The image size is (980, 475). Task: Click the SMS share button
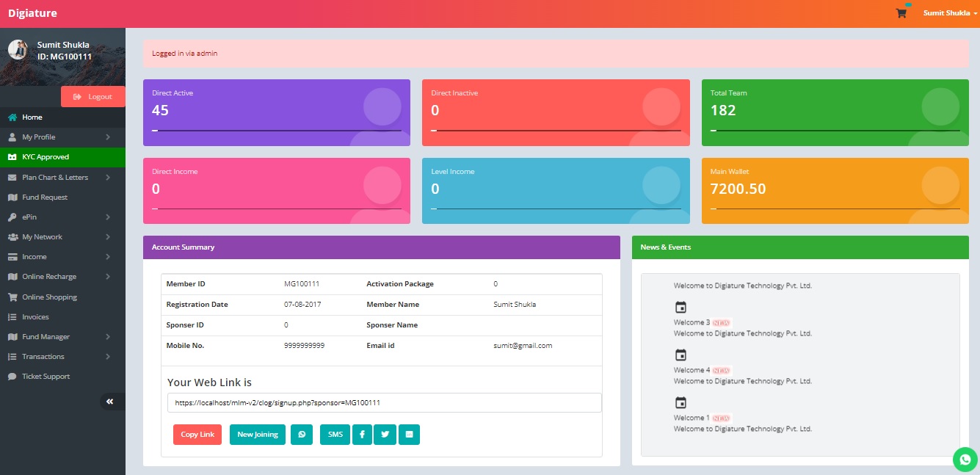click(x=335, y=435)
